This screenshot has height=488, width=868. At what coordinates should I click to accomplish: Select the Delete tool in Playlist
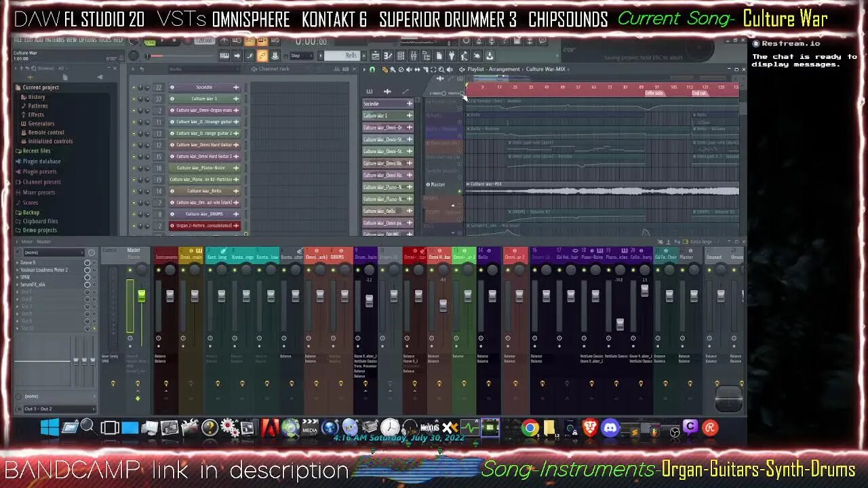[401, 69]
